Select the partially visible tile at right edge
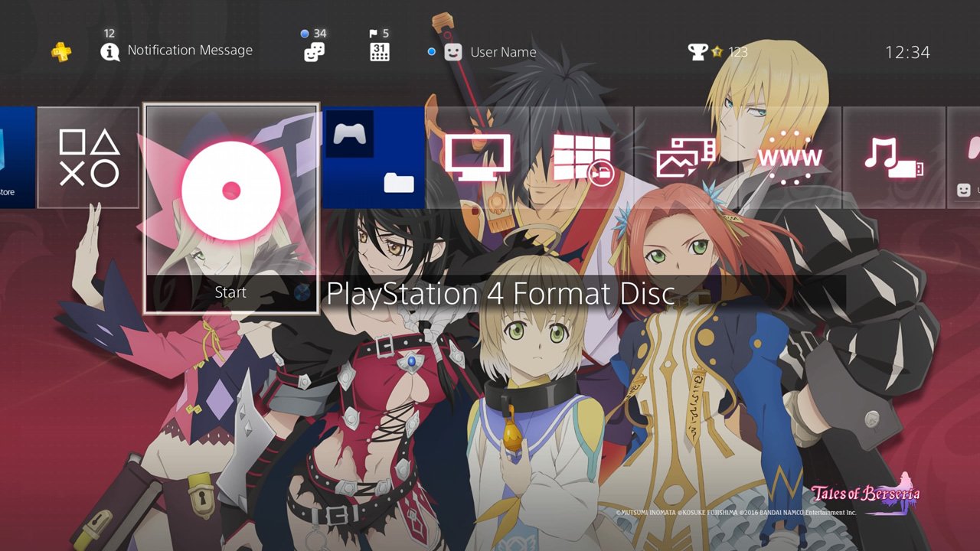Screen dimensions: 980x551 [x=964, y=158]
